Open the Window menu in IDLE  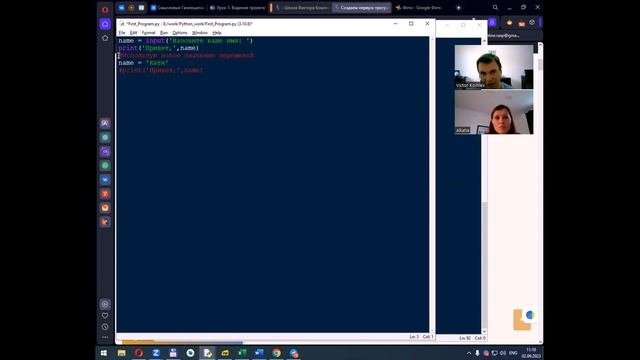(x=200, y=33)
